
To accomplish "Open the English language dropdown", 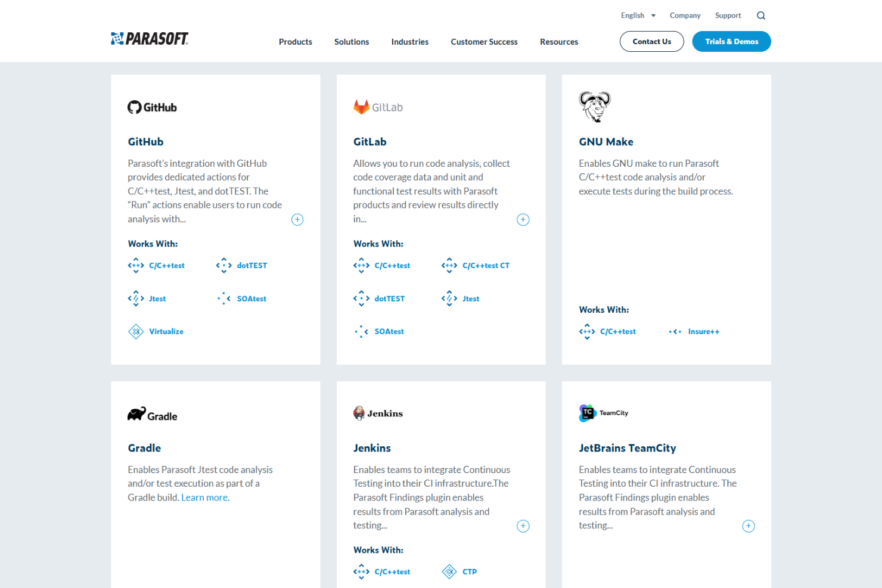I will coord(638,15).
